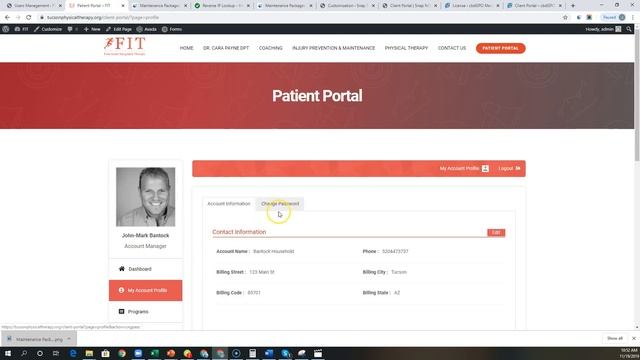Image resolution: width=640 pixels, height=360 pixels.
Task: Click the Tucson billing city value
Action: coord(399,272)
